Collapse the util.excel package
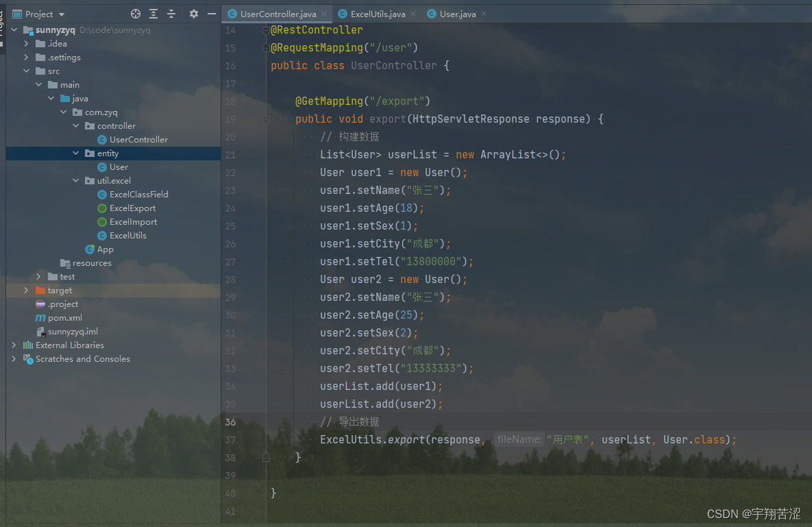This screenshot has width=812, height=527. [x=76, y=181]
